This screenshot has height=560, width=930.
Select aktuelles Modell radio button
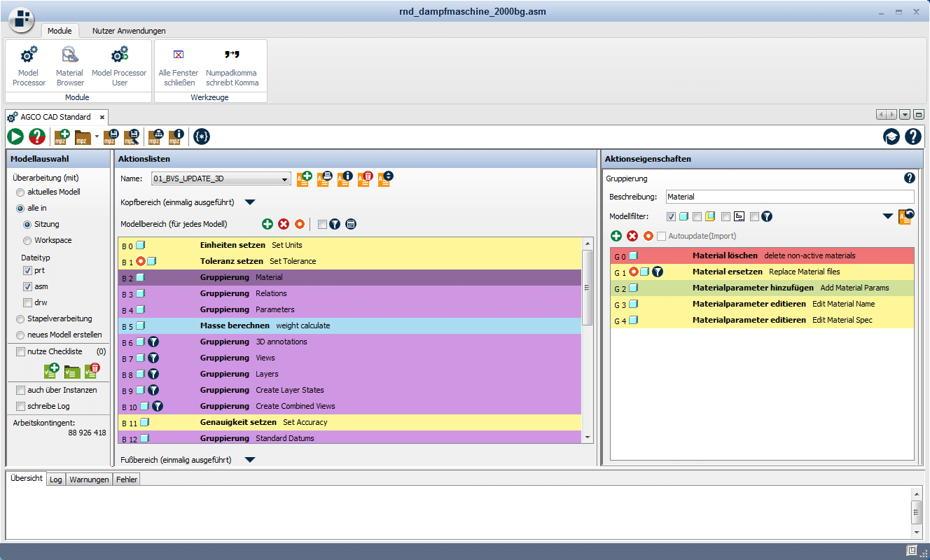20,192
